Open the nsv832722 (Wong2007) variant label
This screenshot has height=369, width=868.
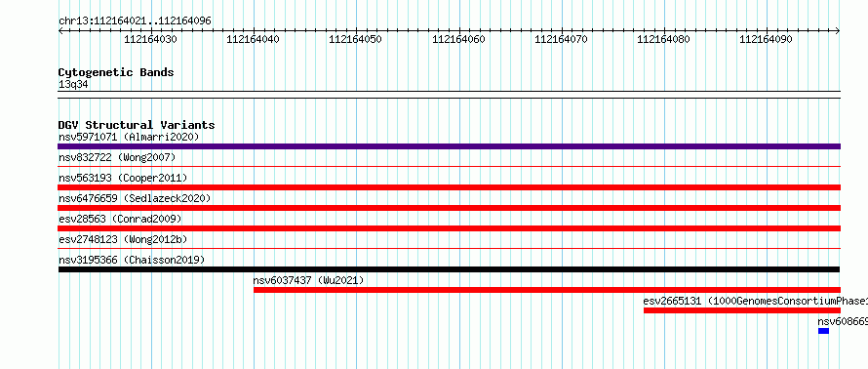pyautogui.click(x=117, y=157)
